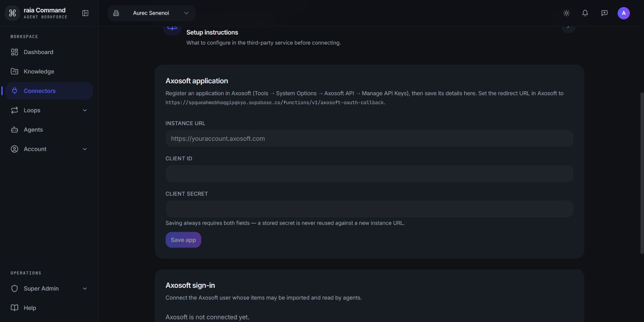Open the Knowledge section

[49, 71]
